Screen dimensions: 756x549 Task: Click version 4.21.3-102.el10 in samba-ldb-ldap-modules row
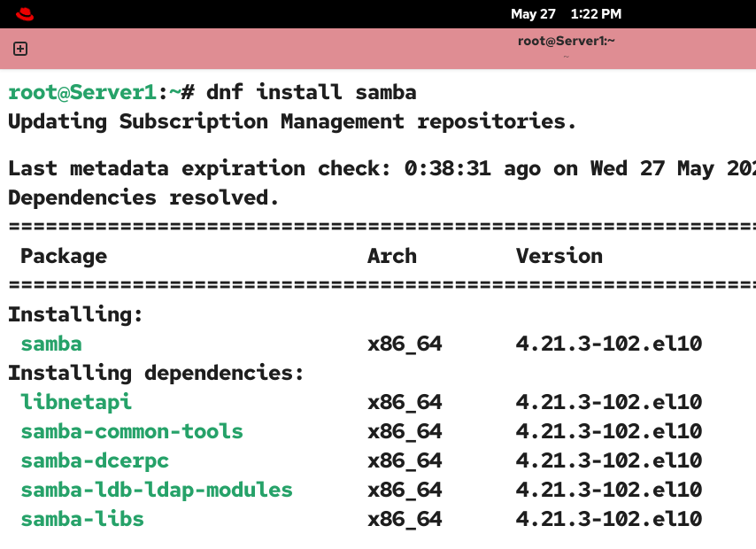click(609, 491)
